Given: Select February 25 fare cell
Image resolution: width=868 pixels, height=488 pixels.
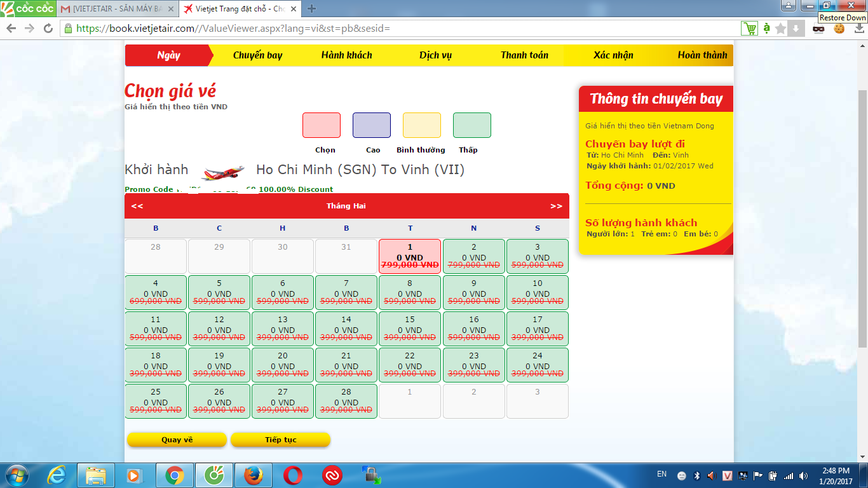Looking at the screenshot, I should tap(156, 401).
